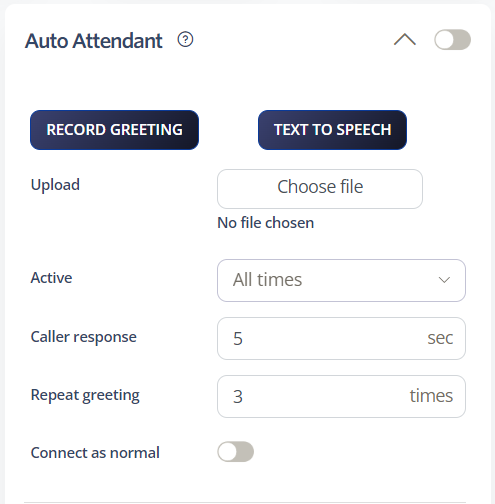495x504 pixels.
Task: Click the "No file chosen" status text
Action: click(x=266, y=223)
